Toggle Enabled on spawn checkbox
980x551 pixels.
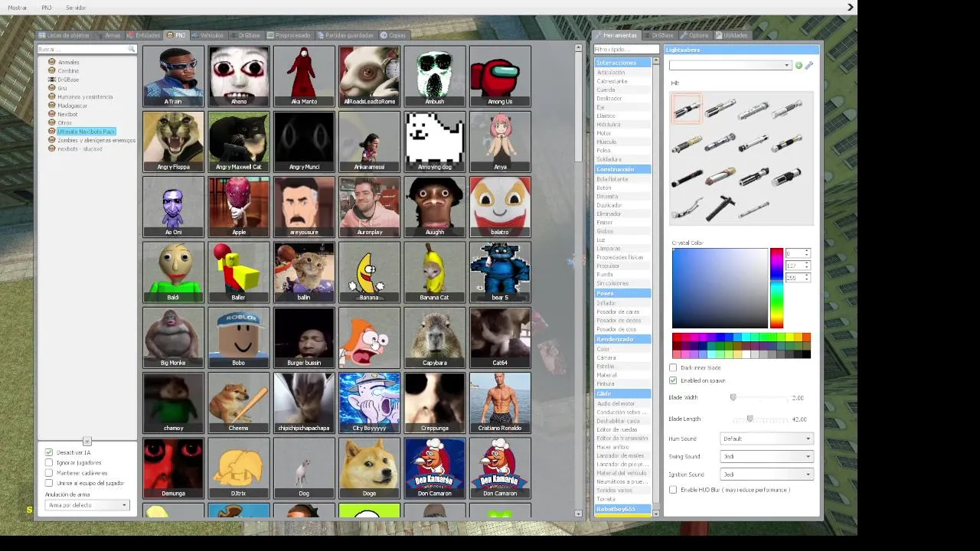point(673,380)
